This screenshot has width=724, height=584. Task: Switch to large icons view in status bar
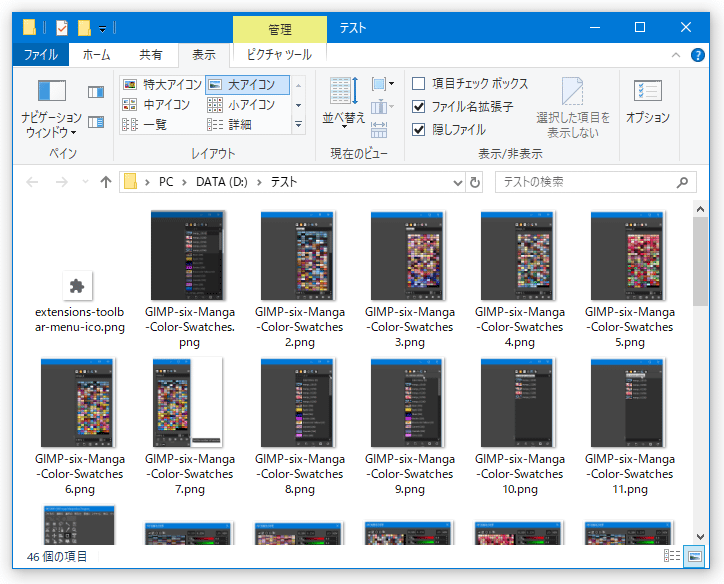tap(695, 556)
